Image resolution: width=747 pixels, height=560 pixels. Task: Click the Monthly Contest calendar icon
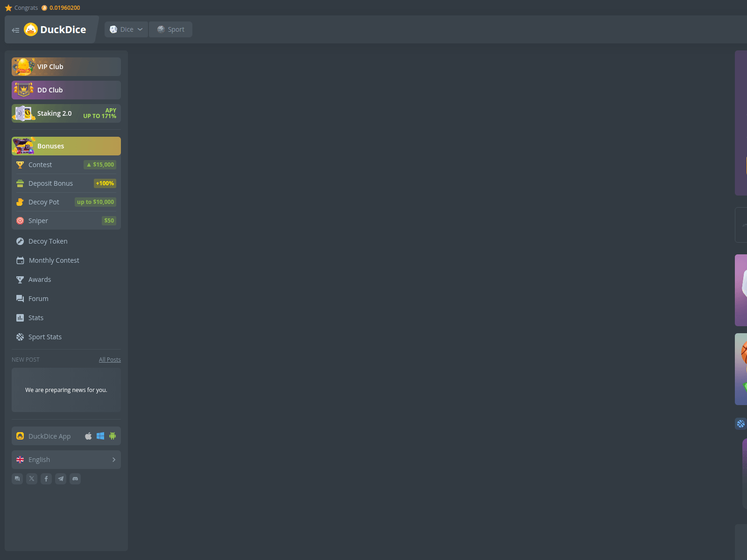point(20,260)
